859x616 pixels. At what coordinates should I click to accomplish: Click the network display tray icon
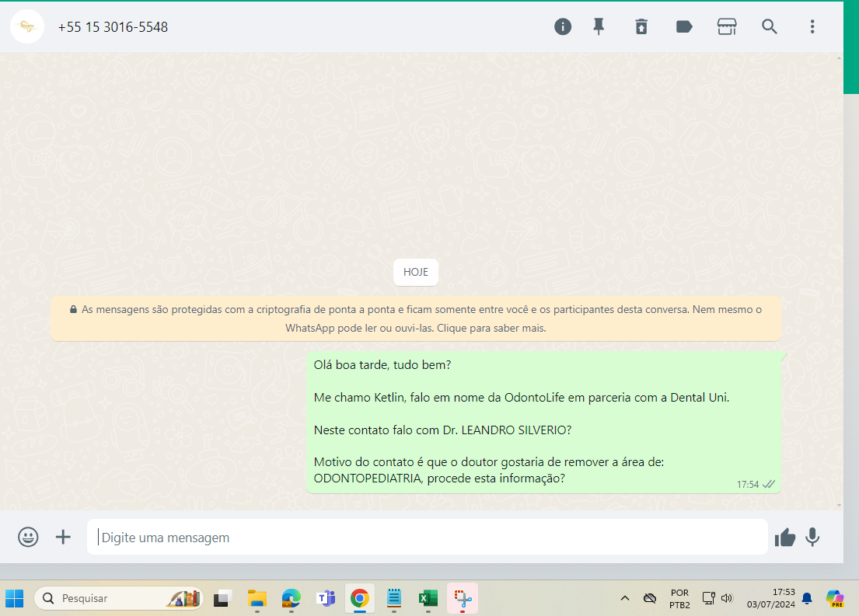[709, 598]
